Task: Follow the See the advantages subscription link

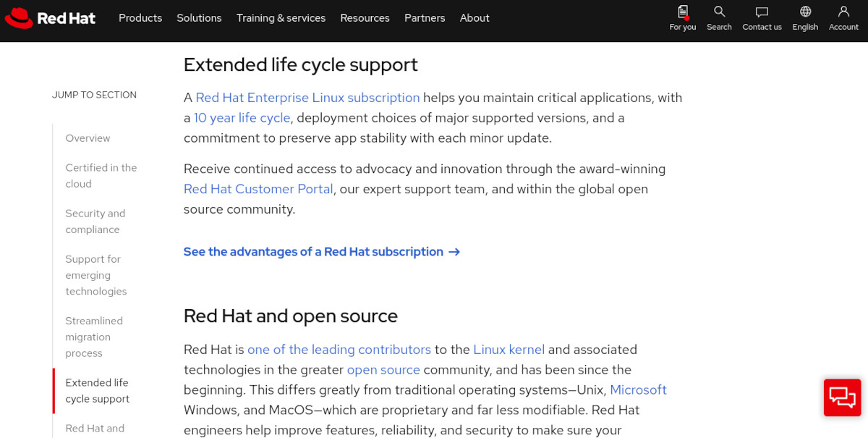Action: click(x=313, y=251)
